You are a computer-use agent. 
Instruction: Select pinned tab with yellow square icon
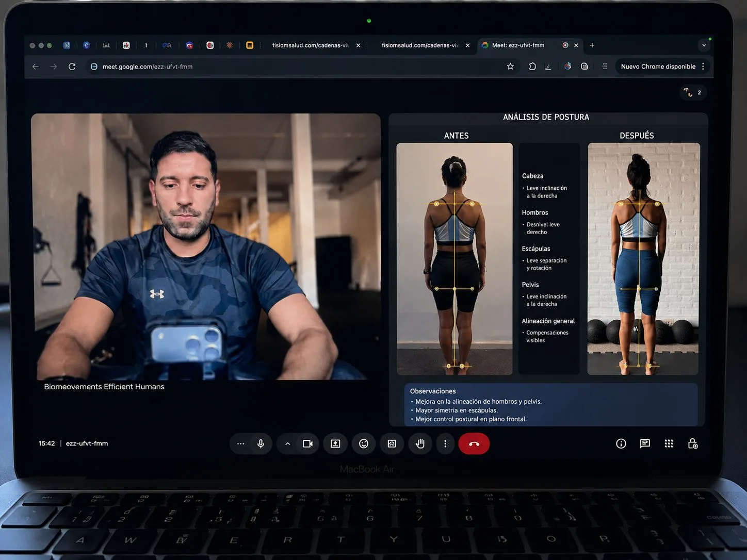[x=250, y=45]
